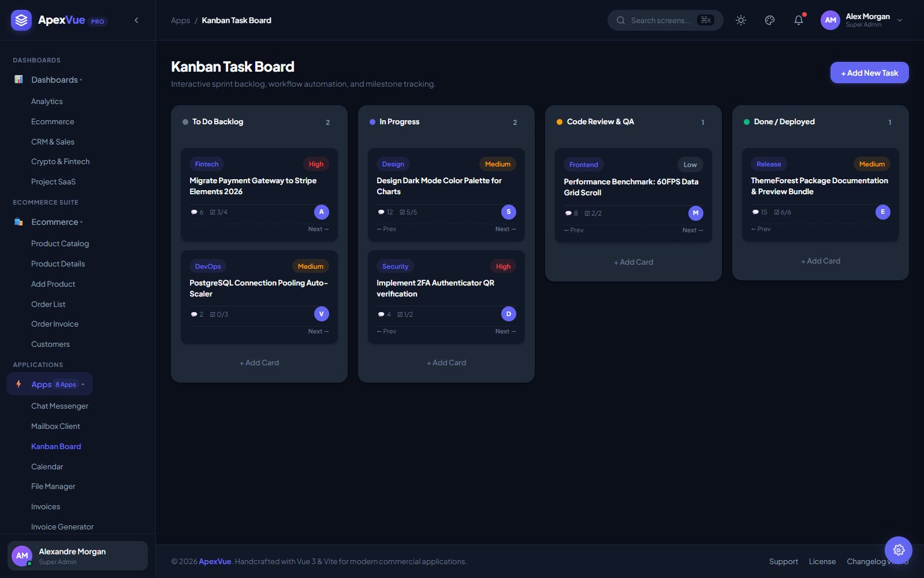The height and width of the screenshot is (578, 924).
Task: Open CRM & Sales dashboard
Action: click(53, 142)
